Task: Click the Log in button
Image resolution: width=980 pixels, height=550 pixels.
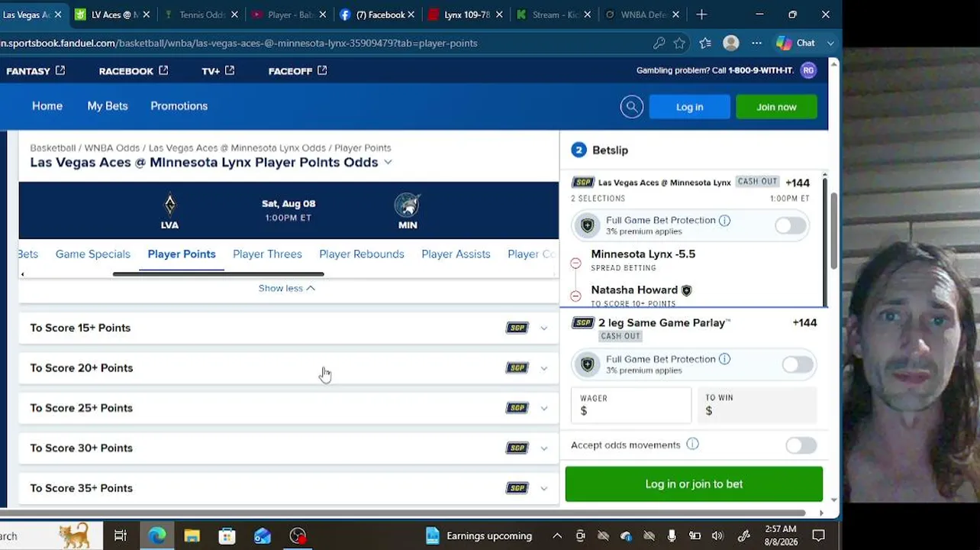Action: (x=689, y=107)
